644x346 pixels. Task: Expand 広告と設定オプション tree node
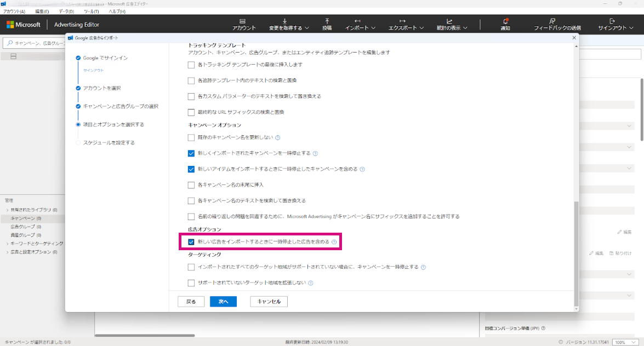7,252
